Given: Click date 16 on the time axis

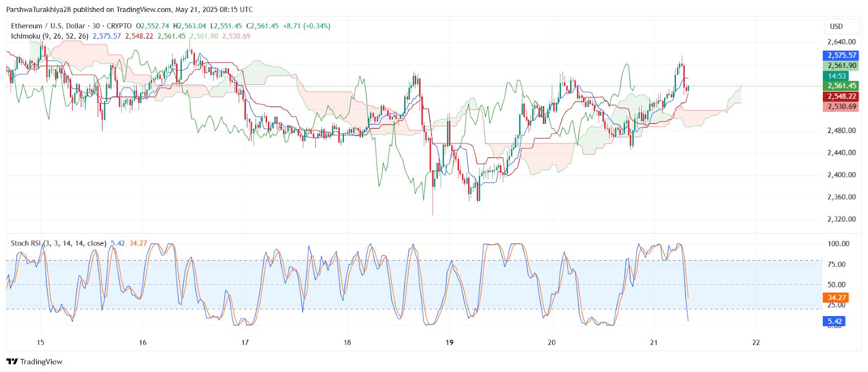Looking at the screenshot, I should click(143, 343).
